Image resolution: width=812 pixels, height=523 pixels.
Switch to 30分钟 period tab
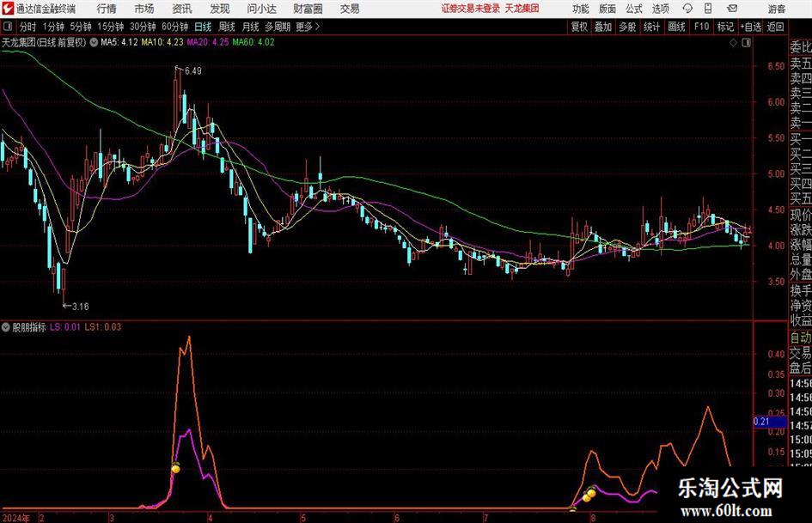[143, 27]
